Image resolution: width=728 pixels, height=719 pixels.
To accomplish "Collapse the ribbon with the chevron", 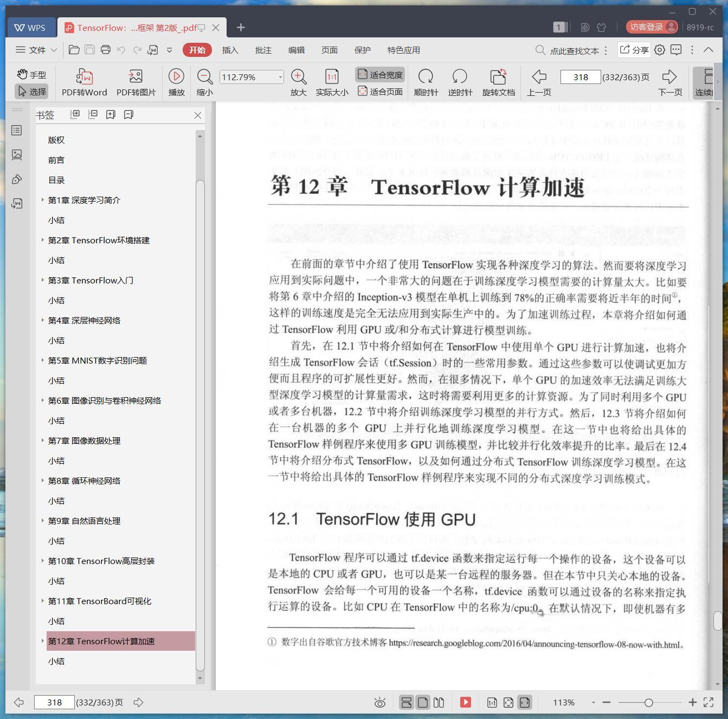I will 708,50.
